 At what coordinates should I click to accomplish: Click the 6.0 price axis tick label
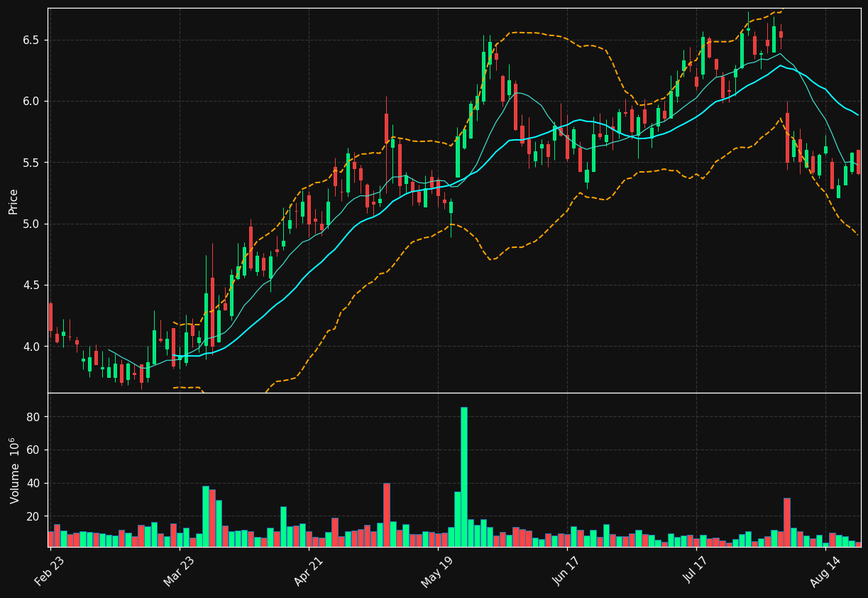pos(31,101)
